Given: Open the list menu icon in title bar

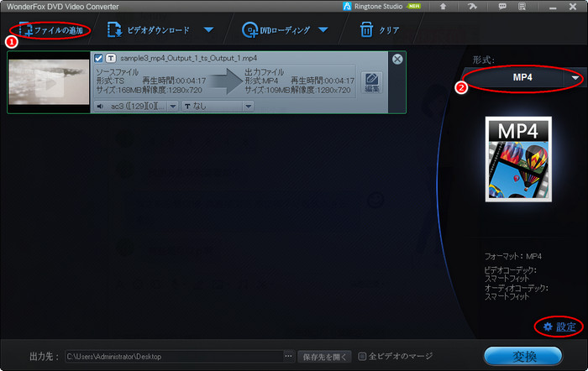Looking at the screenshot, I should [x=522, y=7].
